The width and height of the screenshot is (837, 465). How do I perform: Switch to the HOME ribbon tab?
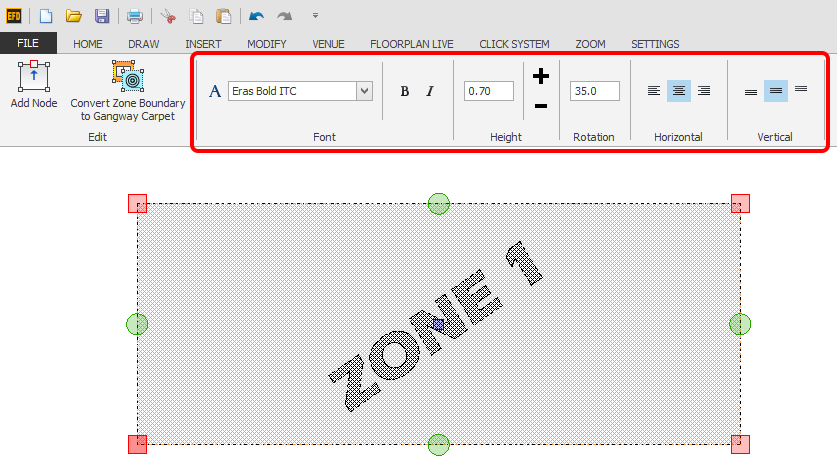click(x=88, y=44)
